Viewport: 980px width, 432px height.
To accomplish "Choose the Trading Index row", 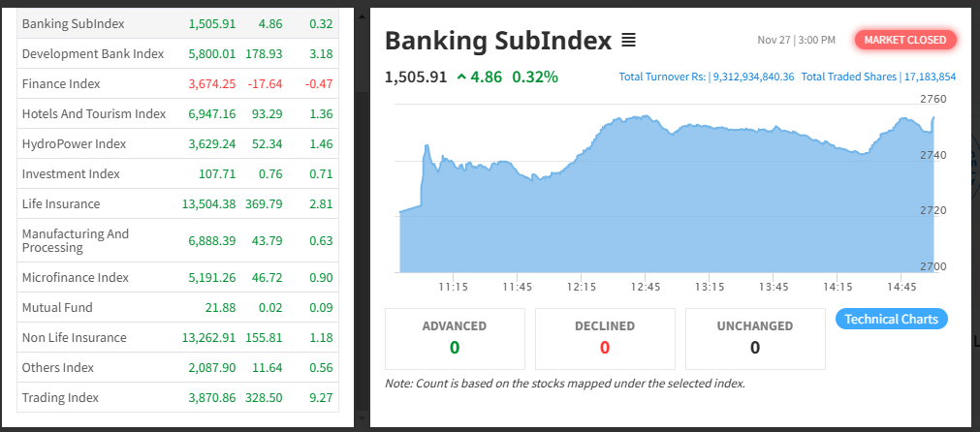I will (x=177, y=398).
